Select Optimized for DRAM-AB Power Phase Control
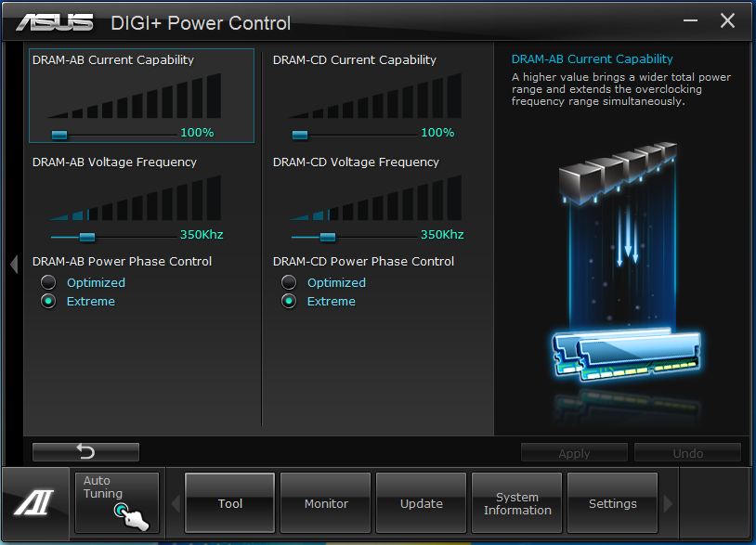Viewport: 756px width, 545px height. click(48, 282)
